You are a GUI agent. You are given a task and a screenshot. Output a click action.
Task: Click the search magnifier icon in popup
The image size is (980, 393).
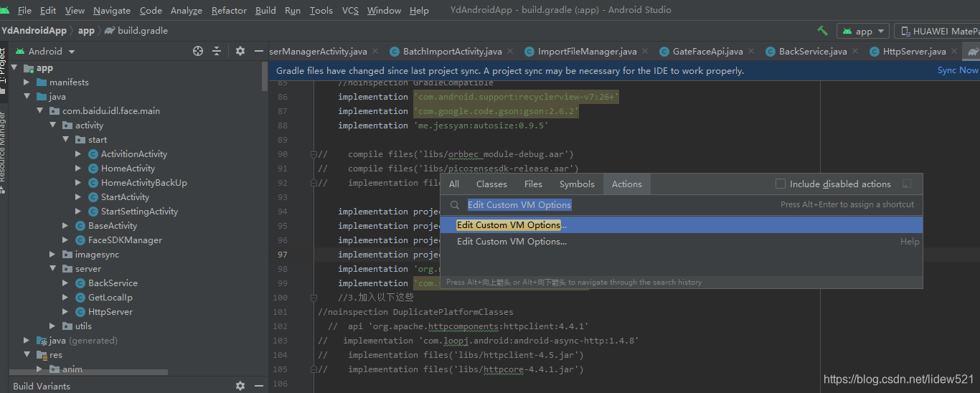454,205
